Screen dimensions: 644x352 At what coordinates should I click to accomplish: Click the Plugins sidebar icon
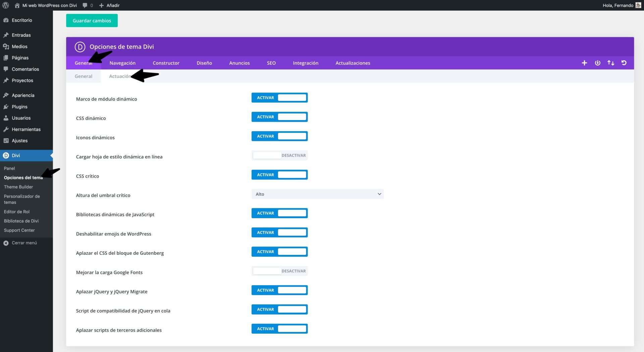pos(6,106)
